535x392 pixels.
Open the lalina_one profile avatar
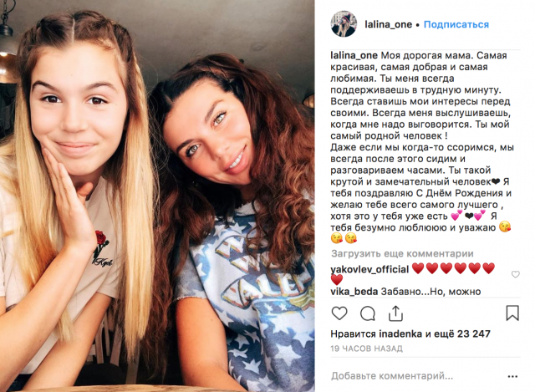coord(344,24)
